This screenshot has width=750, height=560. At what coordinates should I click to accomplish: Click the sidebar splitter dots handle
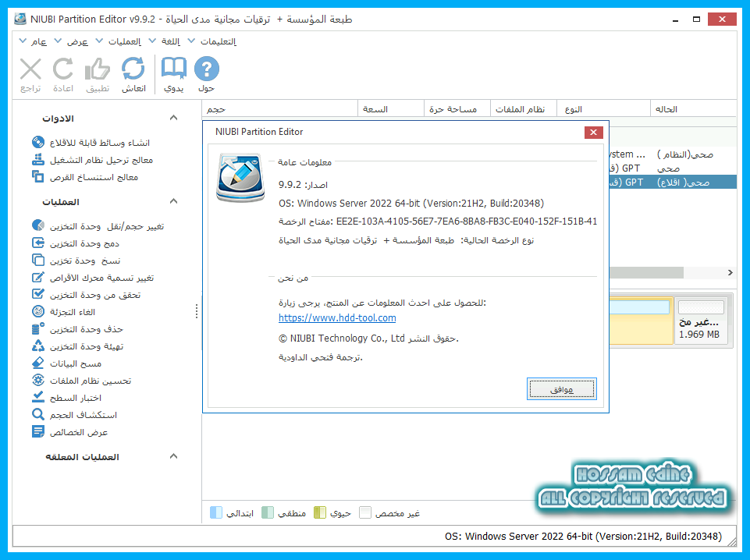197,311
